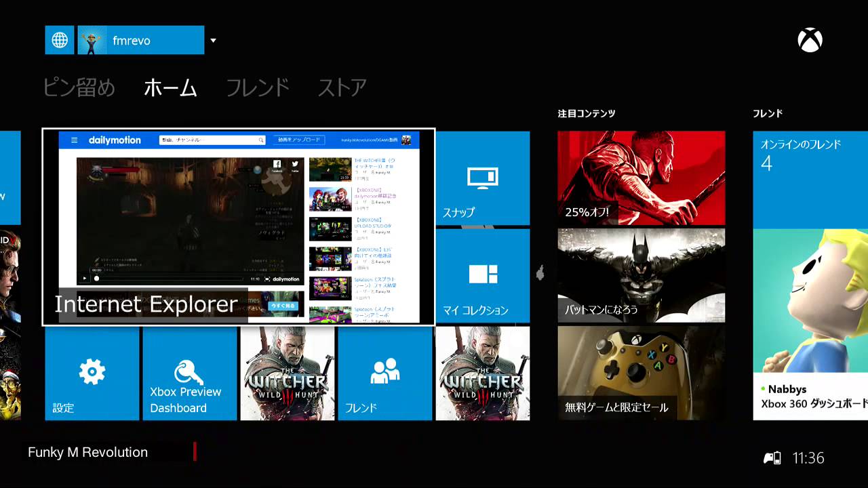Open the fmrevo profile avatar
Viewport: 868px width, 488px height.
tap(92, 40)
